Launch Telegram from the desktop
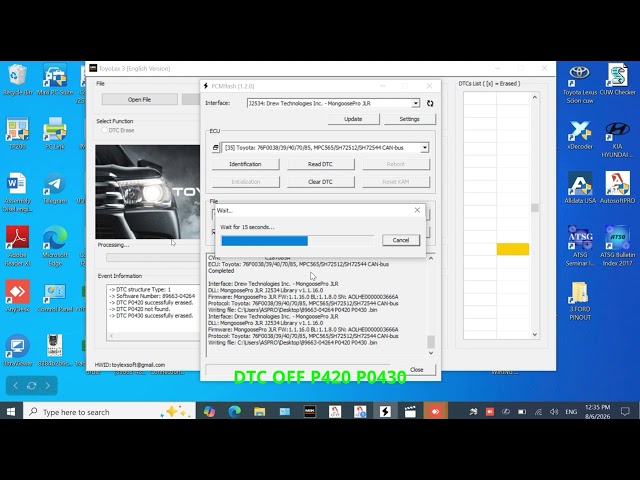Screen dimensions: 640x480 click(x=55, y=189)
